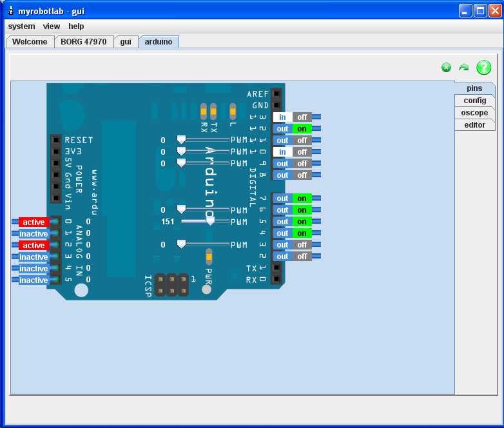The height and width of the screenshot is (428, 504).
Task: Open the green question mark help icon
Action: click(484, 68)
